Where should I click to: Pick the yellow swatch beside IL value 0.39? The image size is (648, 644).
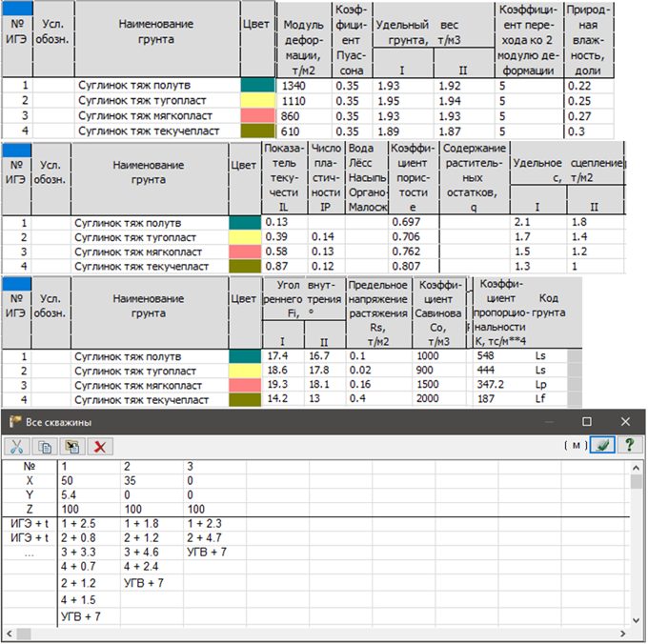245,237
